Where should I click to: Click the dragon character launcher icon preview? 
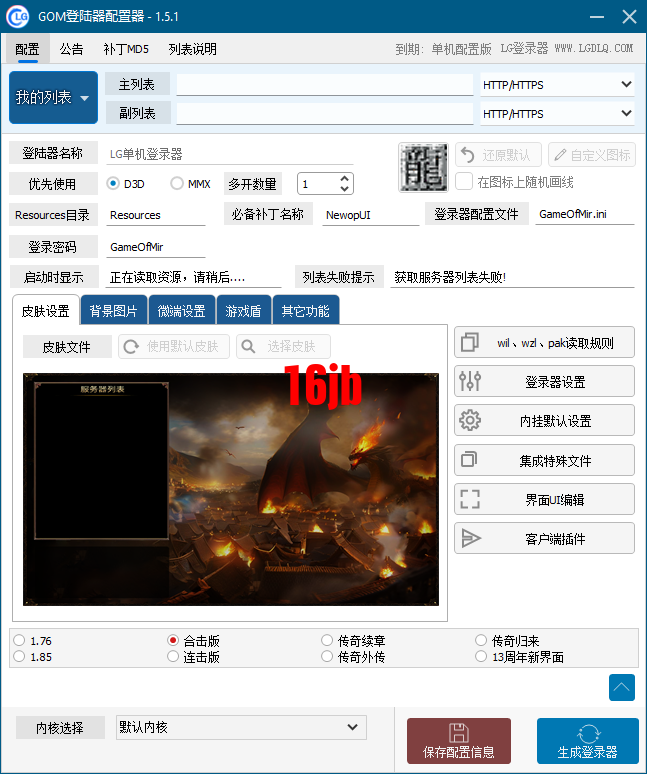click(x=423, y=167)
